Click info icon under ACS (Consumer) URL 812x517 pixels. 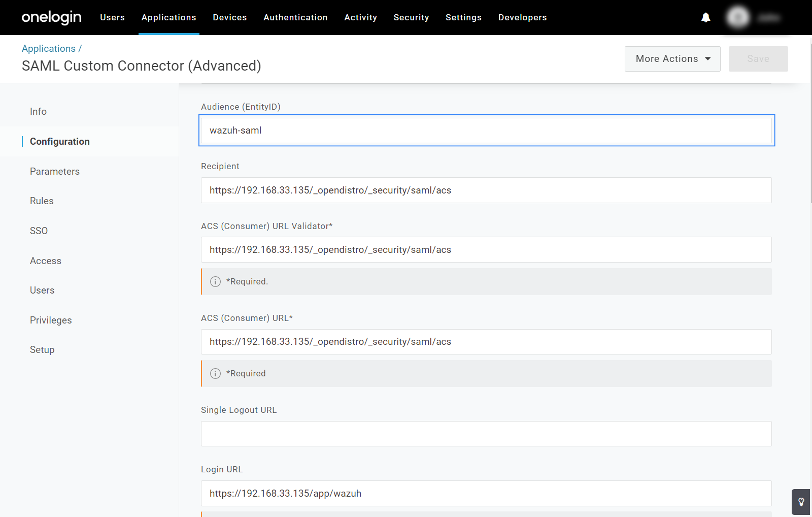coord(216,374)
